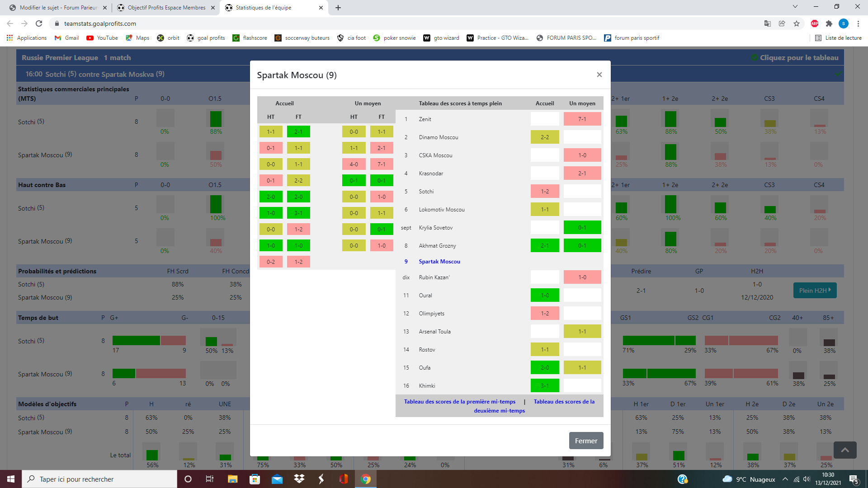Viewport: 868px width, 488px height.
Task: Open Task View on the taskbar
Action: click(210, 479)
